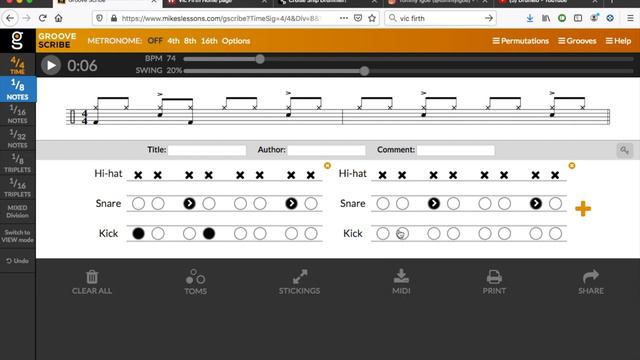Screen dimensions: 640x360
Task: Select the measure two Kick label
Action: coord(353,233)
